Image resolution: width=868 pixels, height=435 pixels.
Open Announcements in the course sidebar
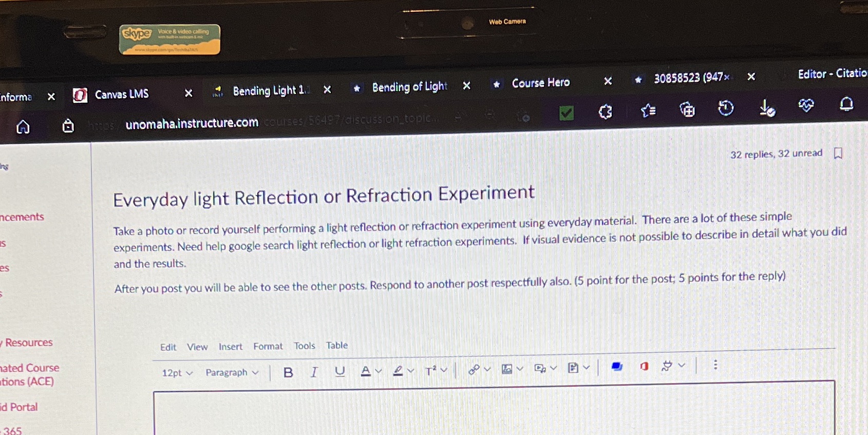tap(22, 217)
